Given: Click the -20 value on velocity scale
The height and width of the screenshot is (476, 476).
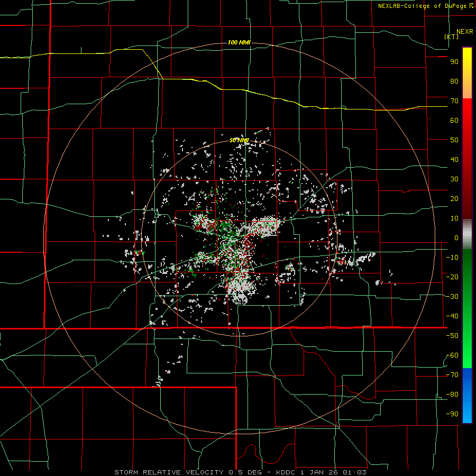Looking at the screenshot, I should tap(452, 277).
